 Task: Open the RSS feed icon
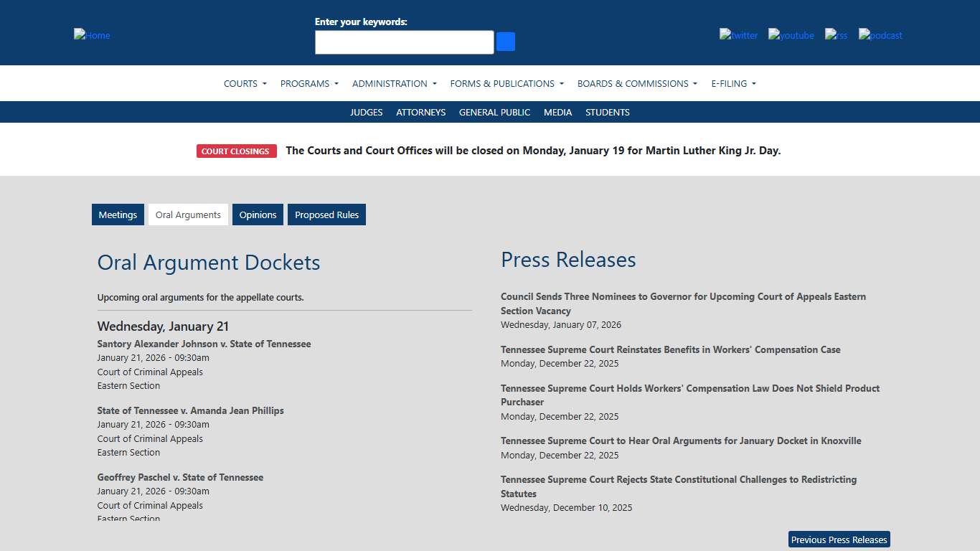tap(835, 34)
